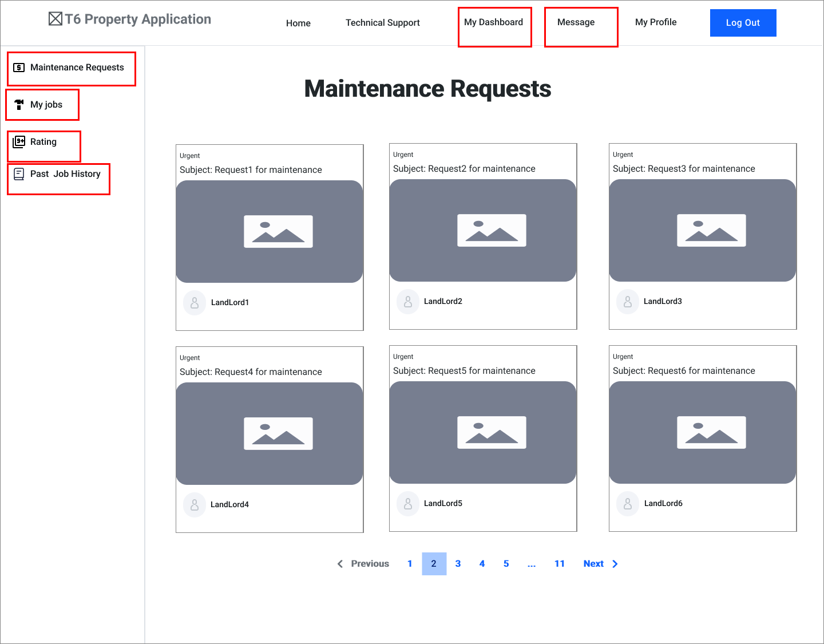Viewport: 824px width, 644px height.
Task: Go to page 3
Action: pos(458,564)
